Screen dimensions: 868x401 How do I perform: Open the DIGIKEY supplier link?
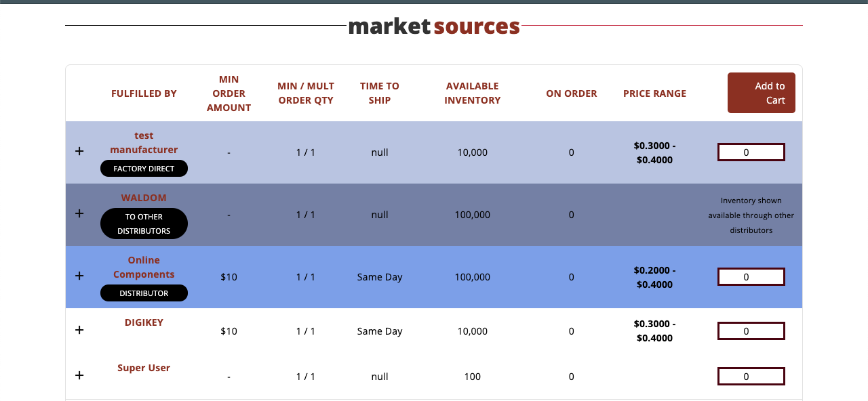tap(144, 322)
